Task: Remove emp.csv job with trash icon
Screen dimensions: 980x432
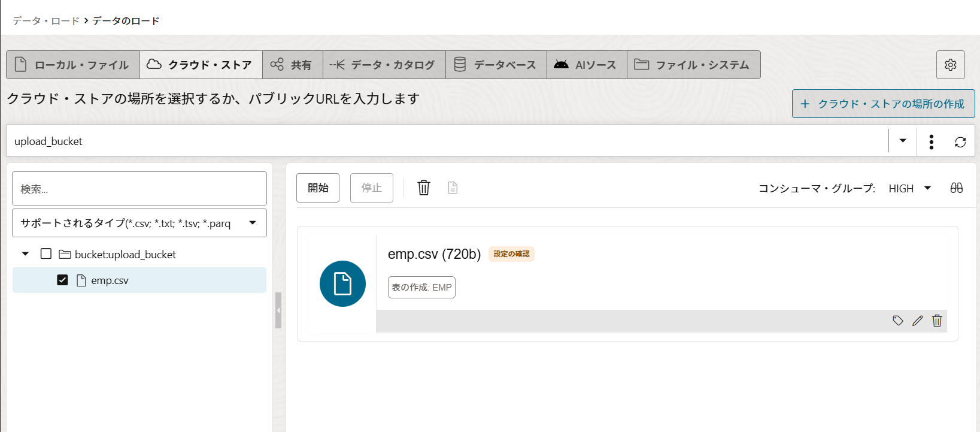Action: [937, 321]
